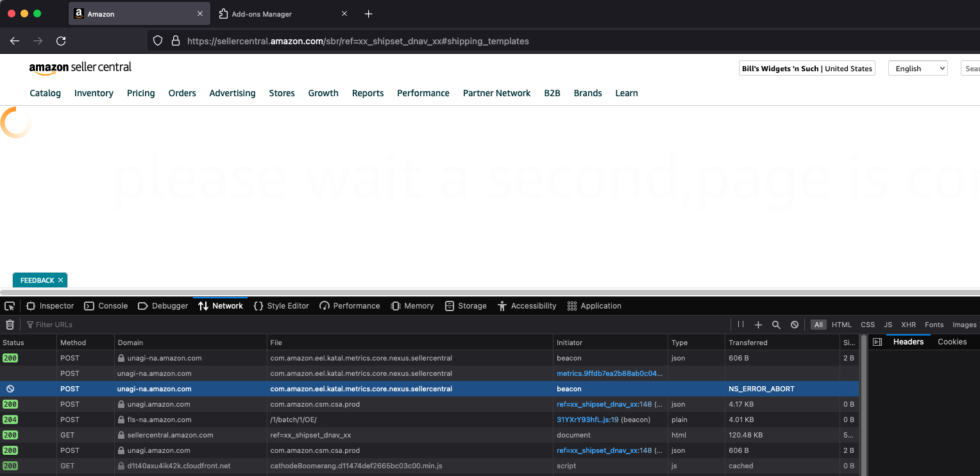Open the Advertising menu in Seller Central

tap(232, 93)
